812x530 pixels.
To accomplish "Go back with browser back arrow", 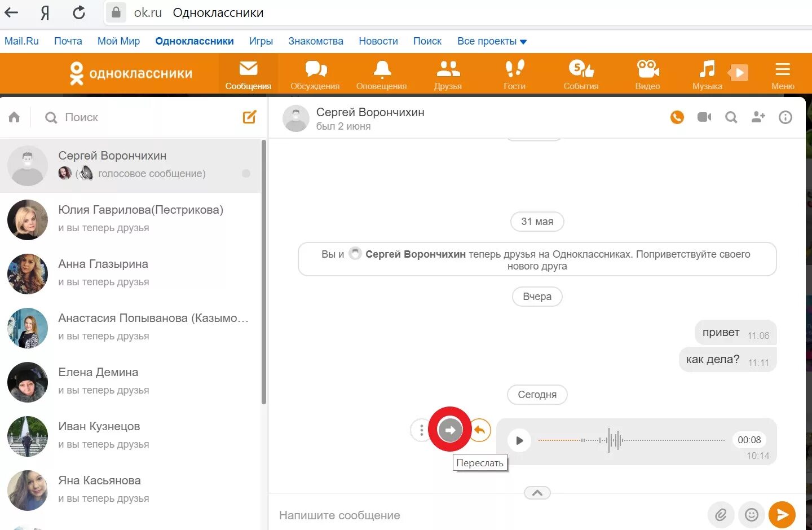I will [x=11, y=12].
